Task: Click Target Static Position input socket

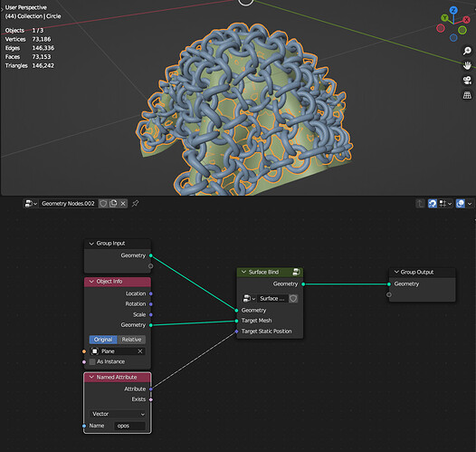Action: (x=236, y=332)
